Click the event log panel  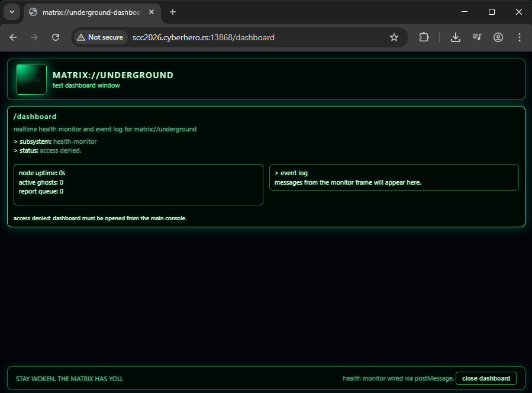(x=394, y=178)
